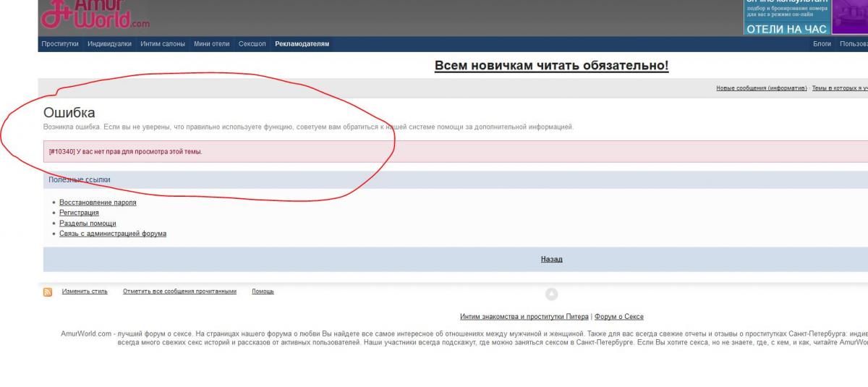Click Связь с администрацией форума
868x387 pixels.
113,234
